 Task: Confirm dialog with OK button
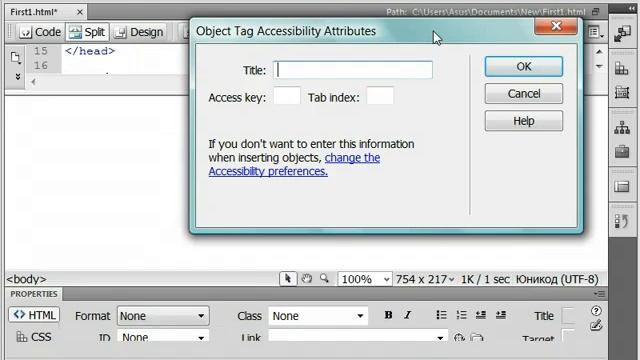click(524, 67)
